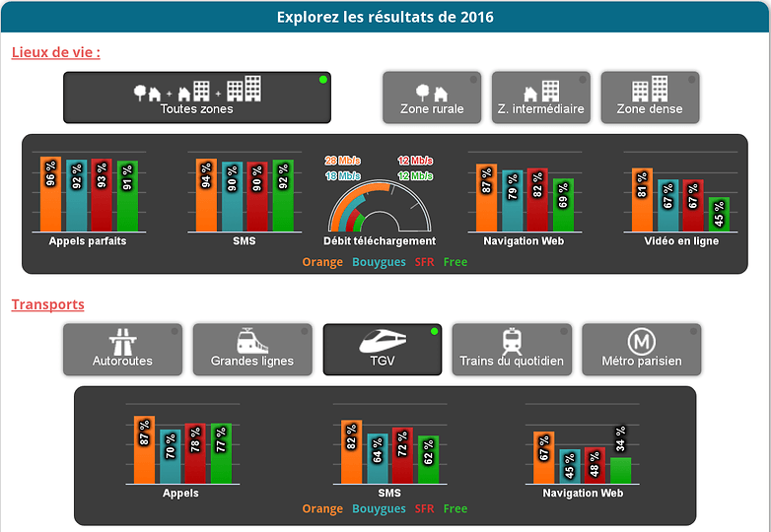Toggle the indicator dot on Grandes lignes
This screenshot has height=532, width=771.
[x=305, y=331]
